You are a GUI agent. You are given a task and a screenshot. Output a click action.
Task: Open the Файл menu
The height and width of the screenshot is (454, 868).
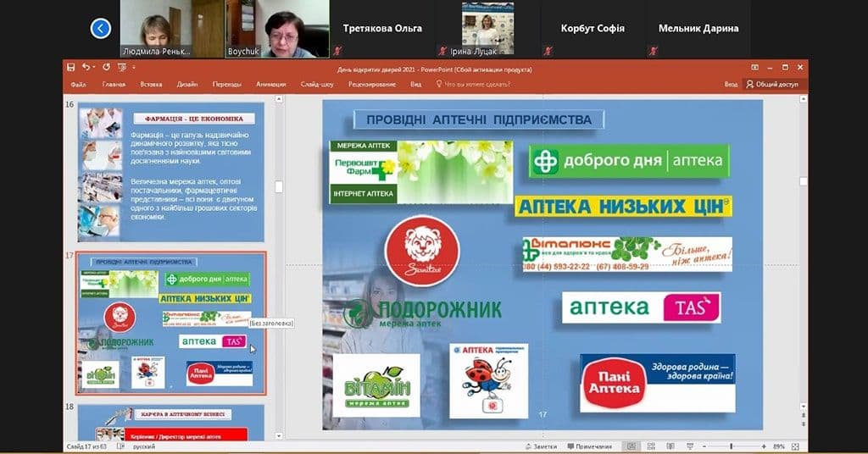tap(78, 85)
